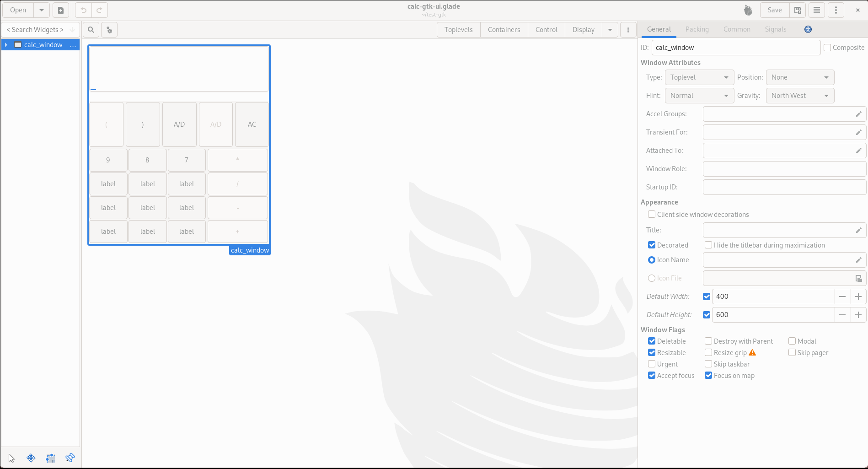Screen dimensions: 868x469
Task: Select the alignment edit tool
Action: (70, 458)
